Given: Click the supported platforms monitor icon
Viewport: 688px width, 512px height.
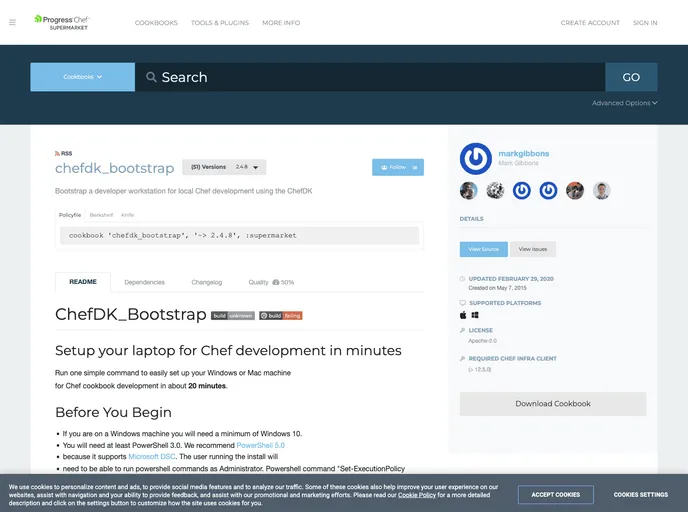Looking at the screenshot, I should click(462, 303).
